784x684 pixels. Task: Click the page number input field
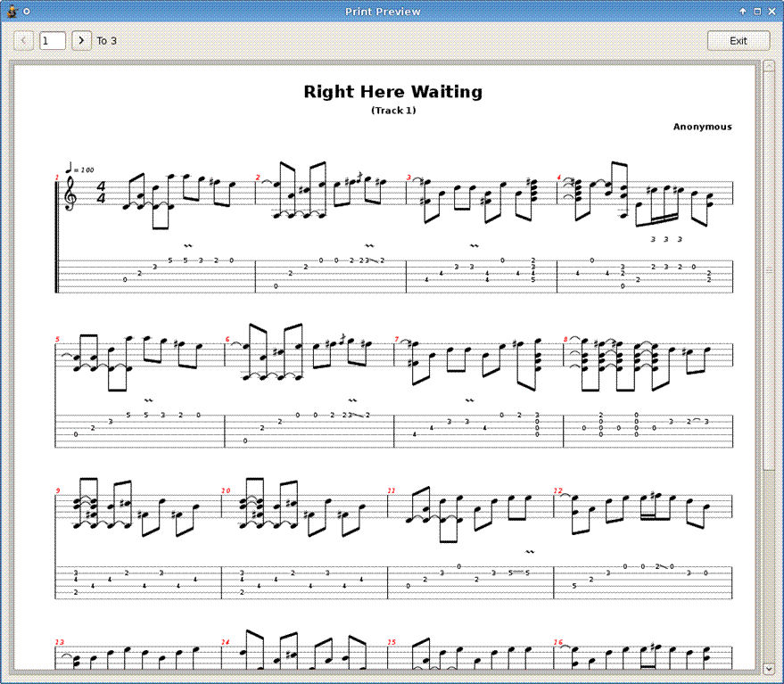[x=53, y=40]
